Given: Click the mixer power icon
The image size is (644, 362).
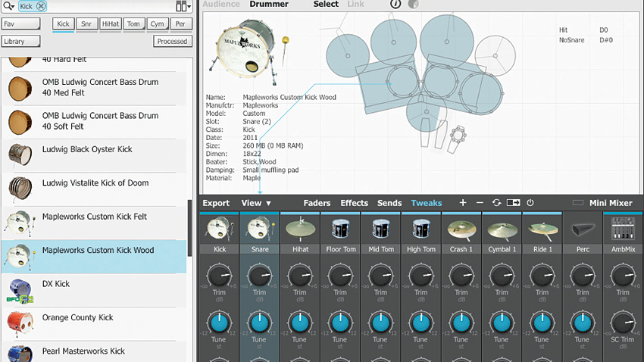Looking at the screenshot, I should coord(530,203).
